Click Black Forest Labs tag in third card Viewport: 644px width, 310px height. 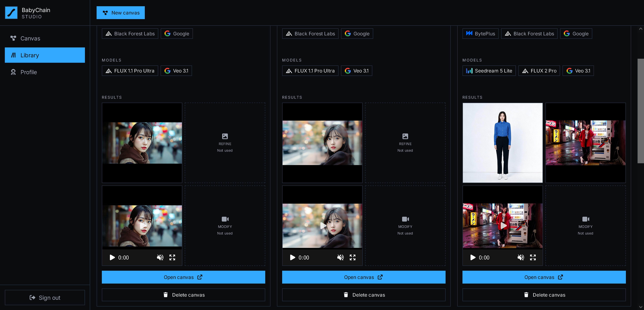(529, 34)
